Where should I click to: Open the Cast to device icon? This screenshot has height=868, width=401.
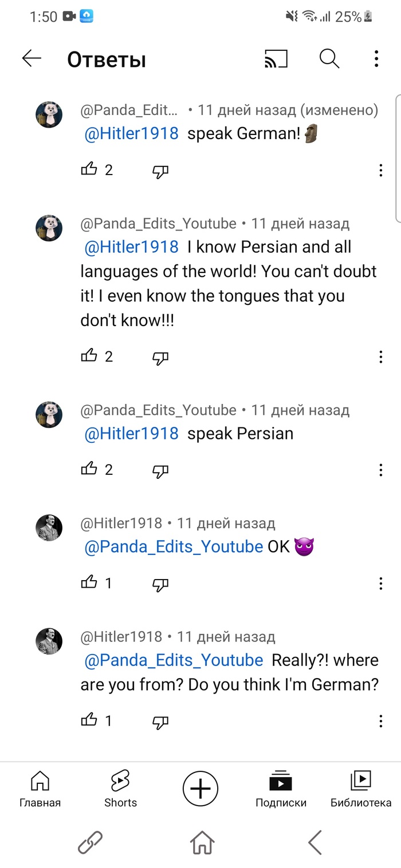[x=276, y=59]
